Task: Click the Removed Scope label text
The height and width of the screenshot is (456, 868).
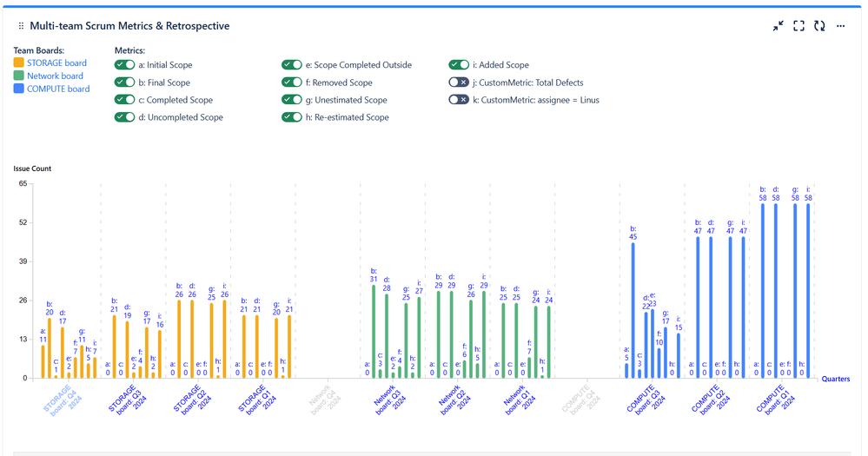Action: click(x=339, y=83)
